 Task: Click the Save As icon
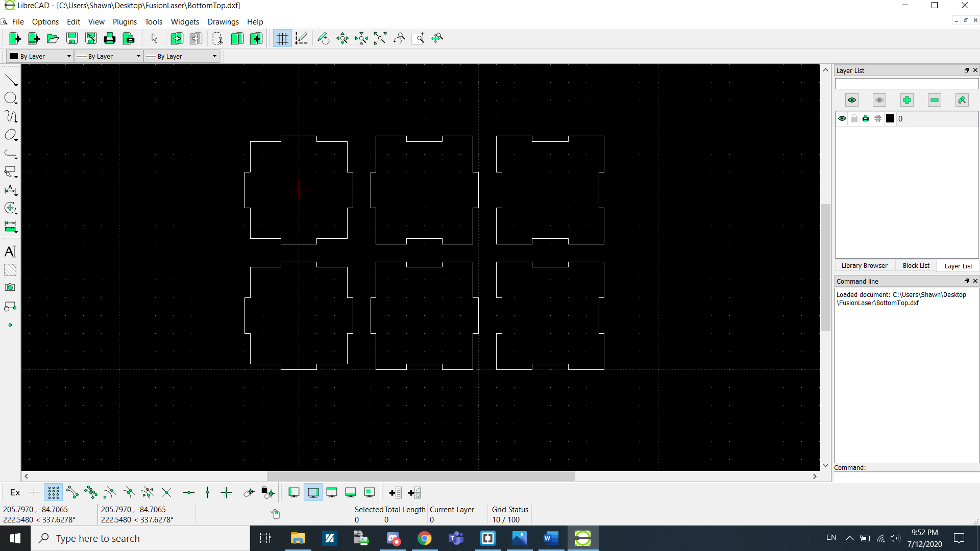pos(91,38)
